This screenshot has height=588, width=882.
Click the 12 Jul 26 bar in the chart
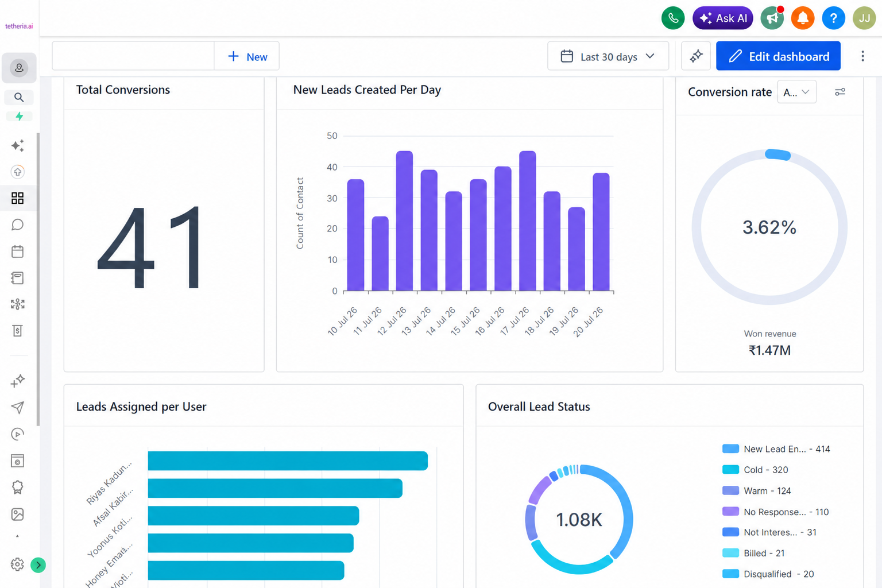click(405, 221)
